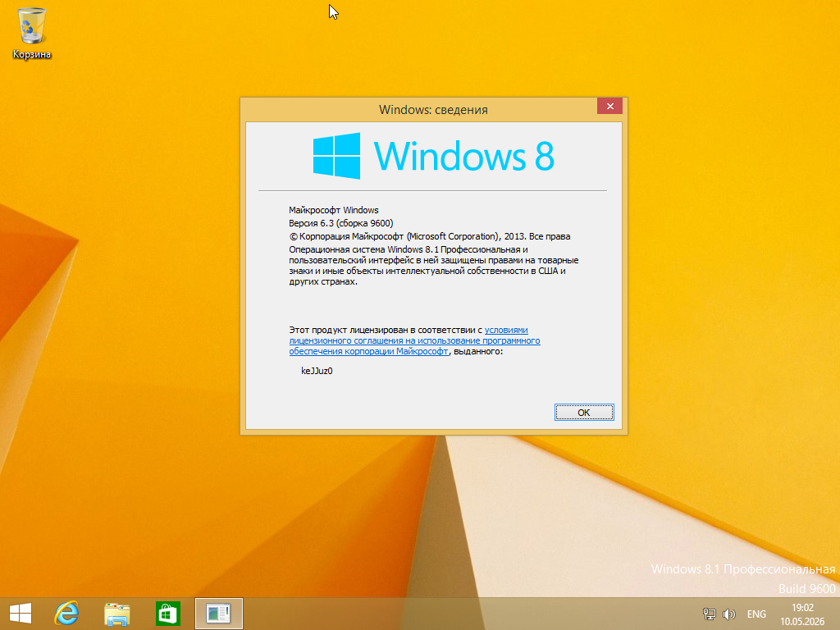Open the Windows Store taskbar icon

click(x=167, y=614)
